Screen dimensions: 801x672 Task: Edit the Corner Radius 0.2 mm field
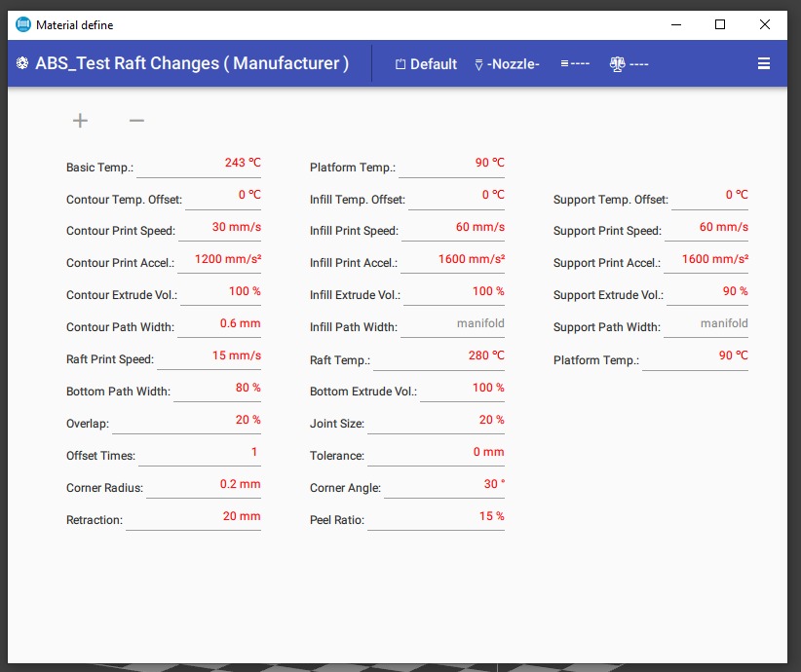(x=204, y=485)
